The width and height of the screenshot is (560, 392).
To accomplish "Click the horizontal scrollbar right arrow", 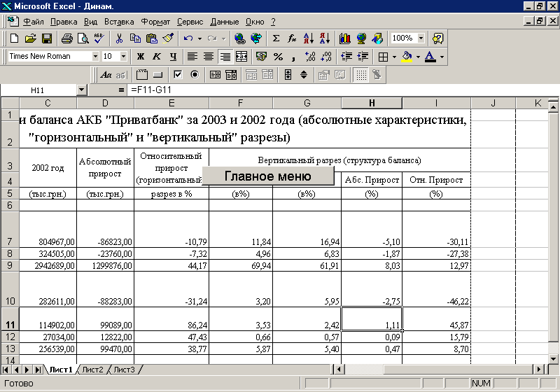I will coord(539,369).
